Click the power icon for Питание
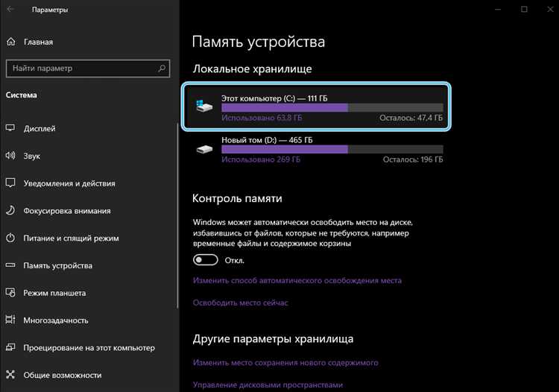 (10, 238)
